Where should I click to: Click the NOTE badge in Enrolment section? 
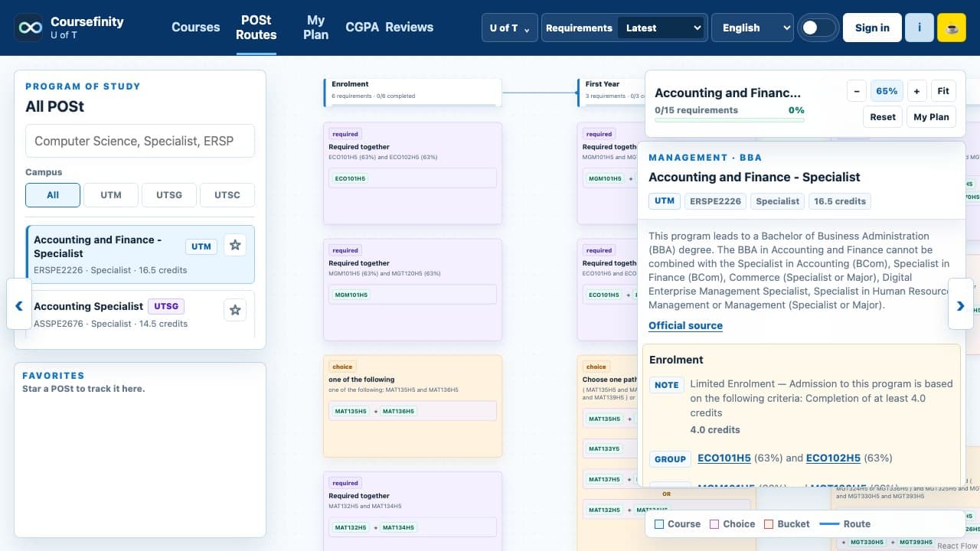[666, 385]
